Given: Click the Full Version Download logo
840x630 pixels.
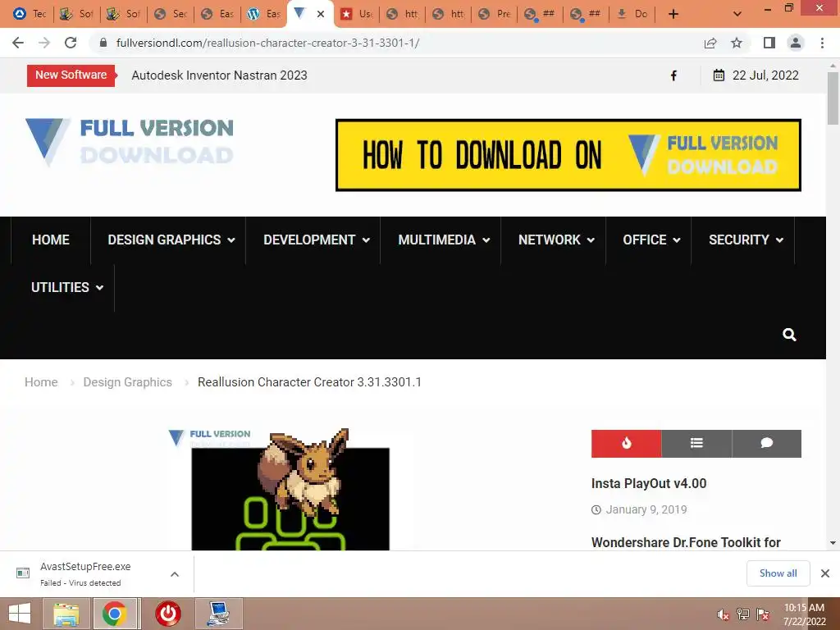Looking at the screenshot, I should tap(129, 142).
